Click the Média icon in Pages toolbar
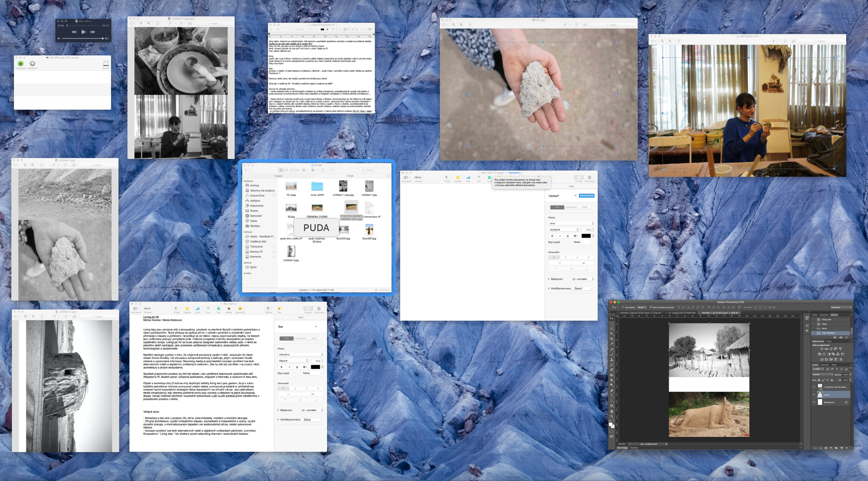 tap(229, 309)
